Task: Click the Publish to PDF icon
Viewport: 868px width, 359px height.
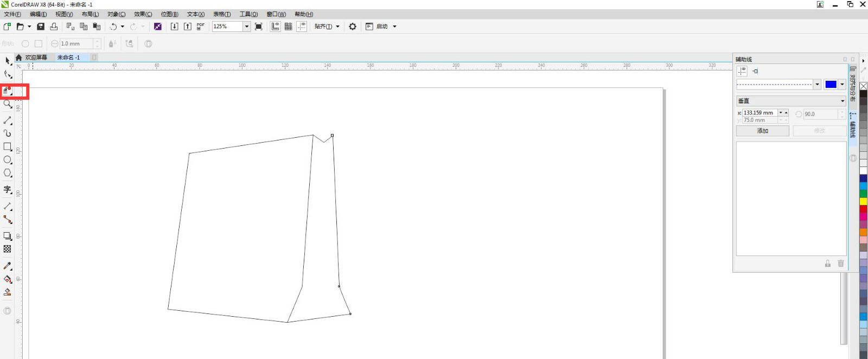Action: [200, 27]
